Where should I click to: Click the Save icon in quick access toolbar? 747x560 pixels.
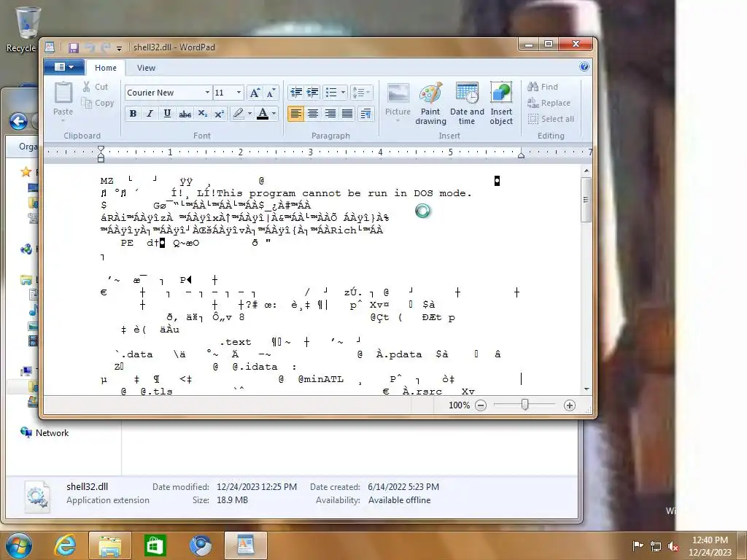[x=74, y=47]
